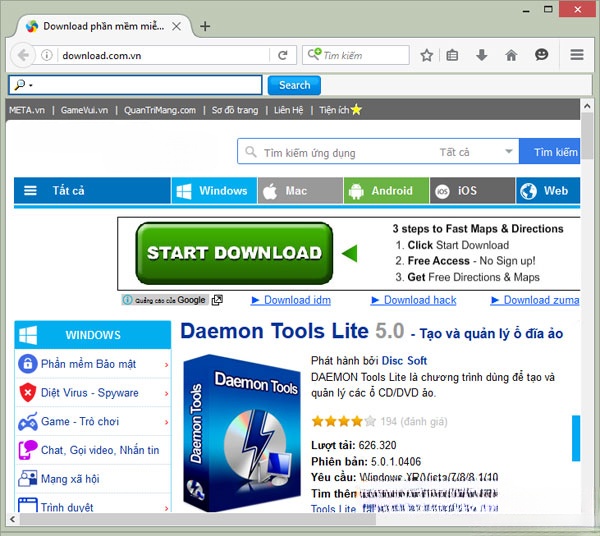The image size is (600, 536).
Task: Open QuanTriMang.com link
Action: pos(160,110)
